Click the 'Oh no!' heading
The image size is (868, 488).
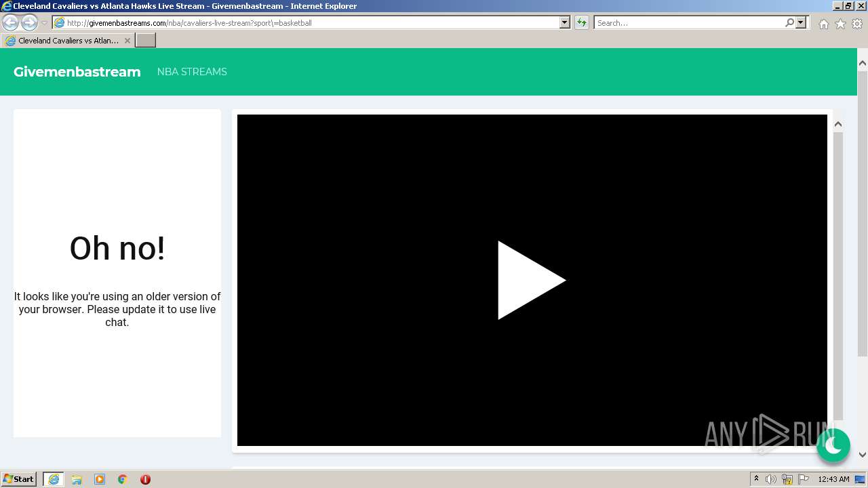117,248
